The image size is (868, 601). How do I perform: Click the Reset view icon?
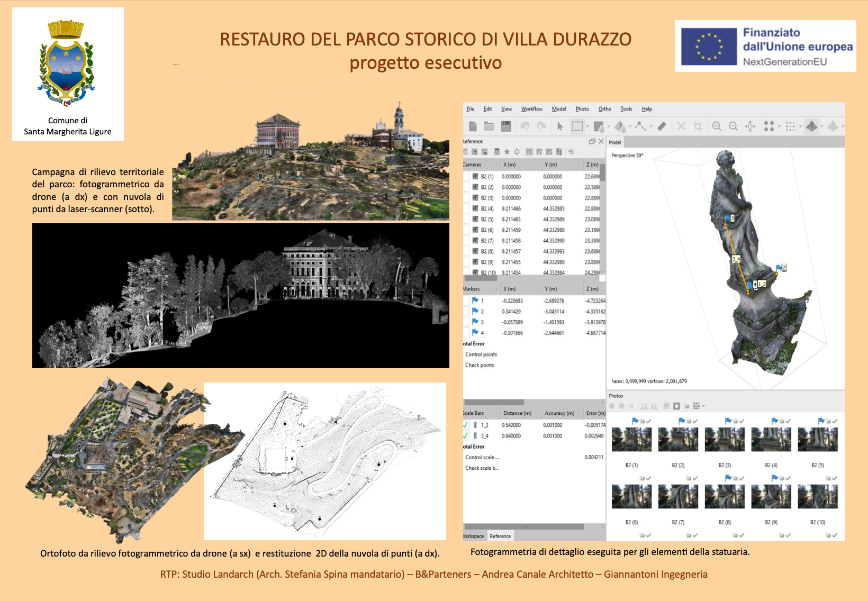(x=750, y=126)
